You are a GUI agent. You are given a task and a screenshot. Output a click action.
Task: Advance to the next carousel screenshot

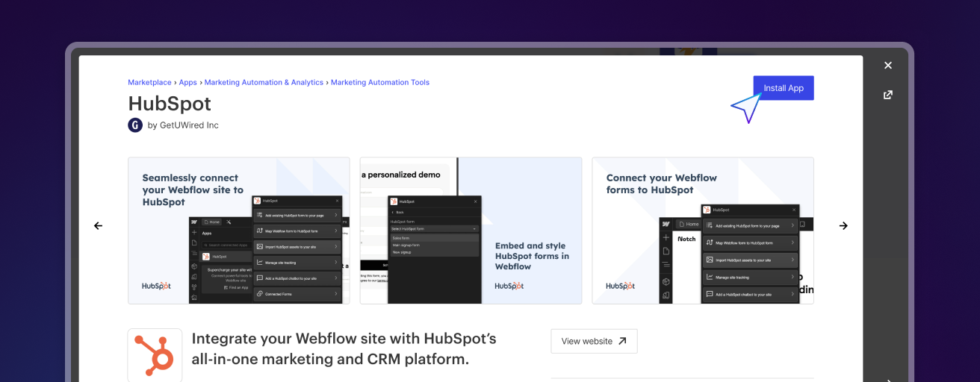843,225
